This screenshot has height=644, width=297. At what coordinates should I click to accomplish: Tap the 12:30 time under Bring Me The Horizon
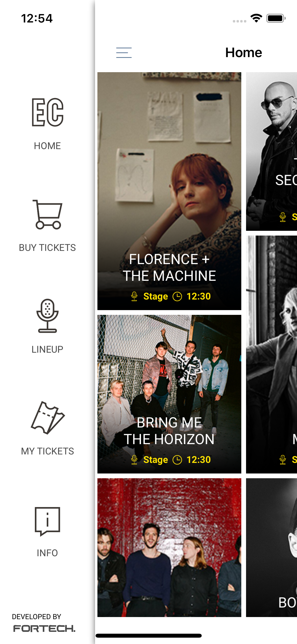click(x=199, y=460)
